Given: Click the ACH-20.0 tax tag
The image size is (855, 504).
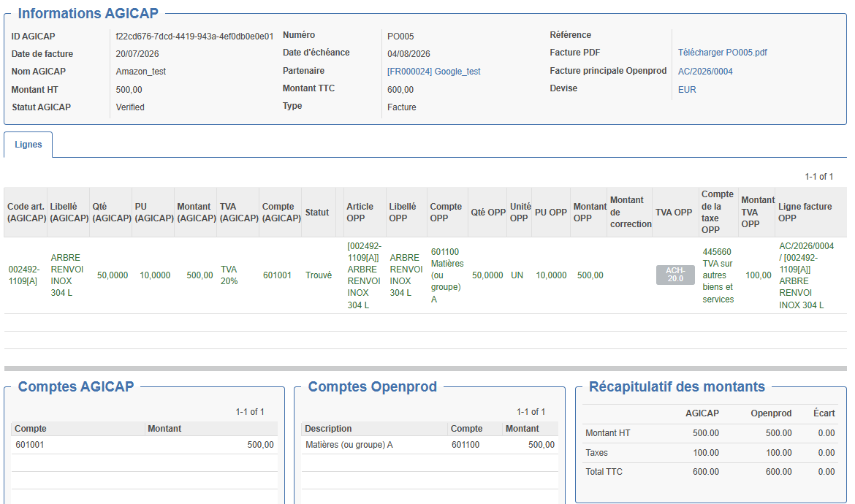Looking at the screenshot, I should pos(675,275).
